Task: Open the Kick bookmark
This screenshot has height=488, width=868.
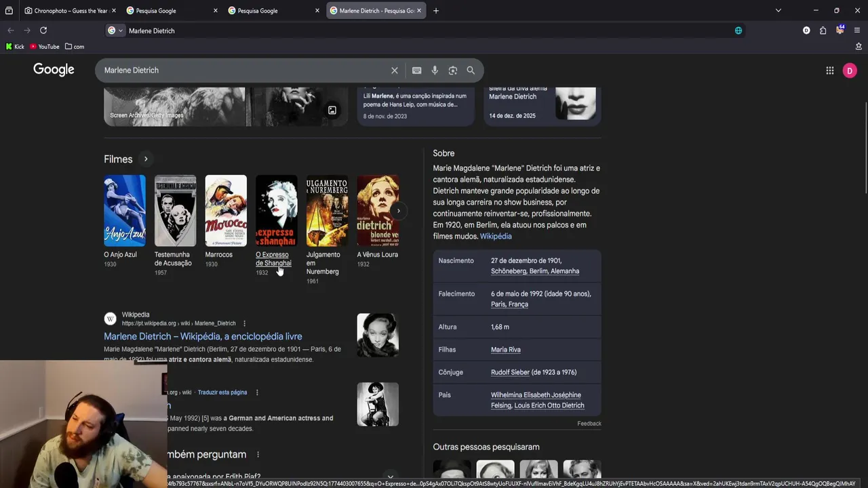Action: (15, 47)
